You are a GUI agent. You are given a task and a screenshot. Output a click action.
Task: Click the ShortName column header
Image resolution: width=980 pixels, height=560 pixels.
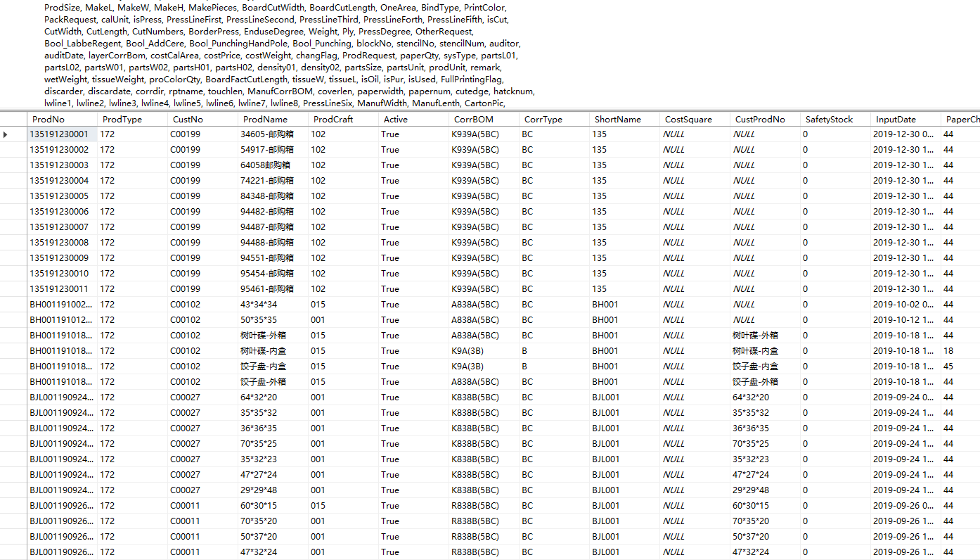coord(624,119)
